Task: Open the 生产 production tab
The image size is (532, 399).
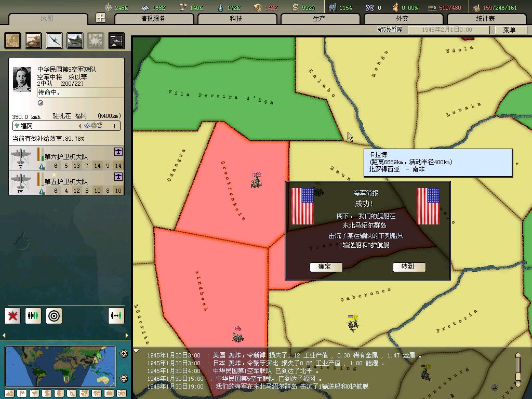Action: (x=320, y=19)
